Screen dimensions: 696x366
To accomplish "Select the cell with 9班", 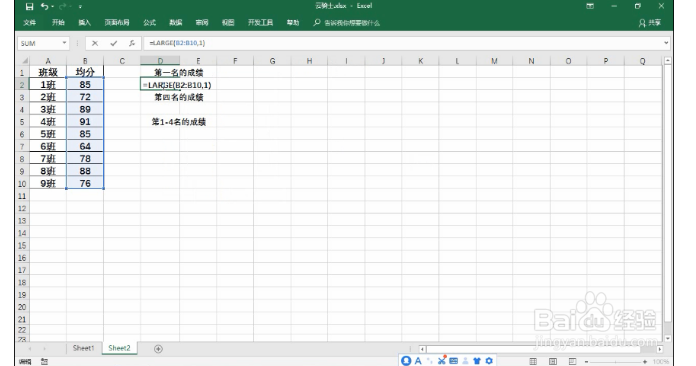I will click(48, 183).
